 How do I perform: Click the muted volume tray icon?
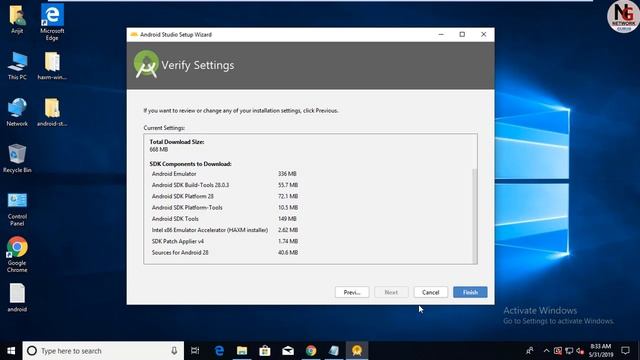(580, 351)
